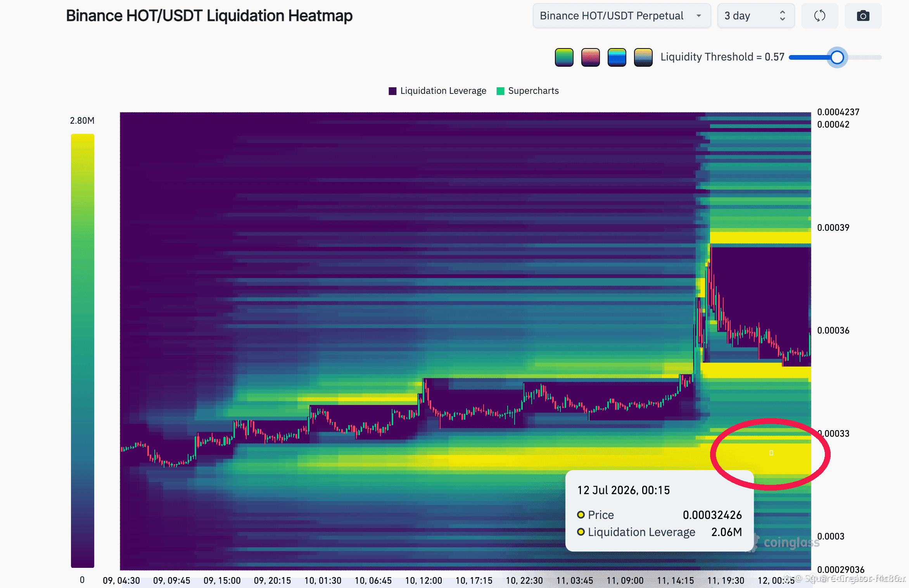Image resolution: width=909 pixels, height=588 pixels.
Task: Toggle the Supercharts legend series
Action: click(528, 91)
